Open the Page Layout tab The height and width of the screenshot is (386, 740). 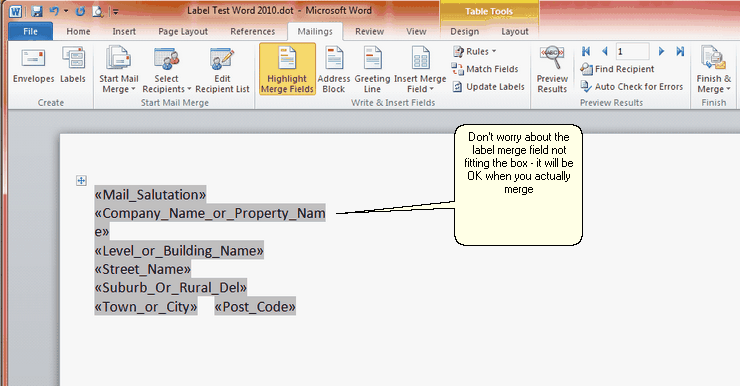(183, 31)
